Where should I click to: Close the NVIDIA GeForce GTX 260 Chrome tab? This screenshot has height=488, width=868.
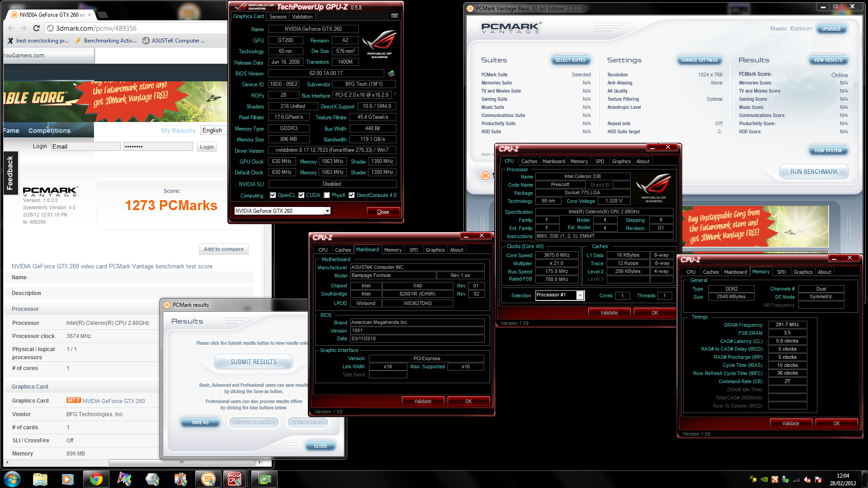[x=89, y=15]
